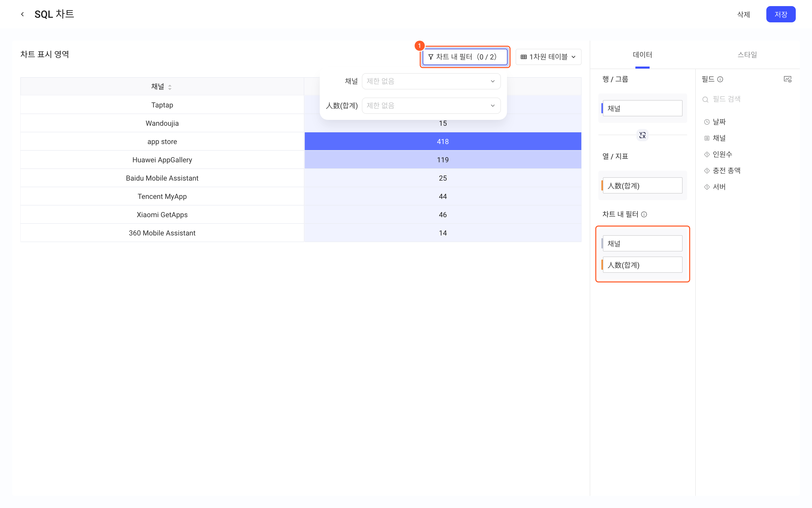This screenshot has width=812, height=508.
Task: Click the Xiaomi GetApps cell
Action: click(162, 215)
